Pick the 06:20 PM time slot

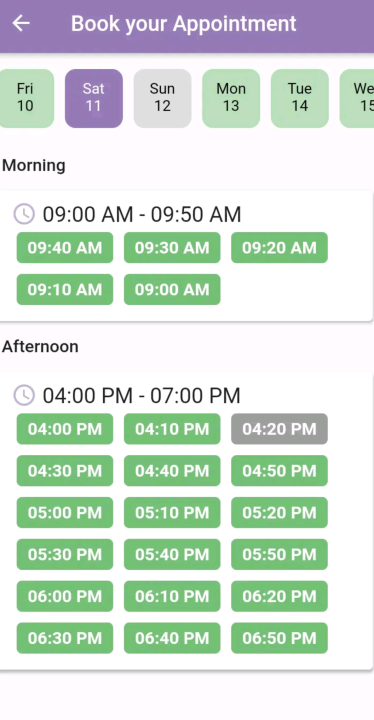tap(279, 596)
